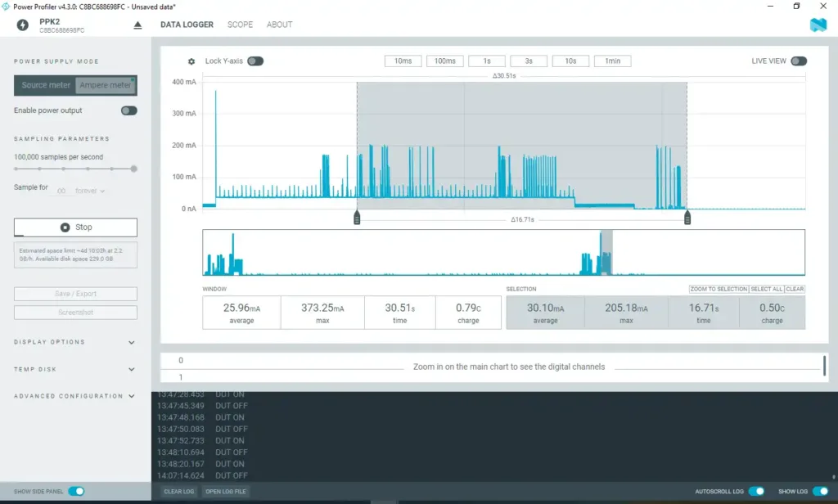Click the left selection cursor handle
The width and height of the screenshot is (838, 504).
pyautogui.click(x=357, y=218)
